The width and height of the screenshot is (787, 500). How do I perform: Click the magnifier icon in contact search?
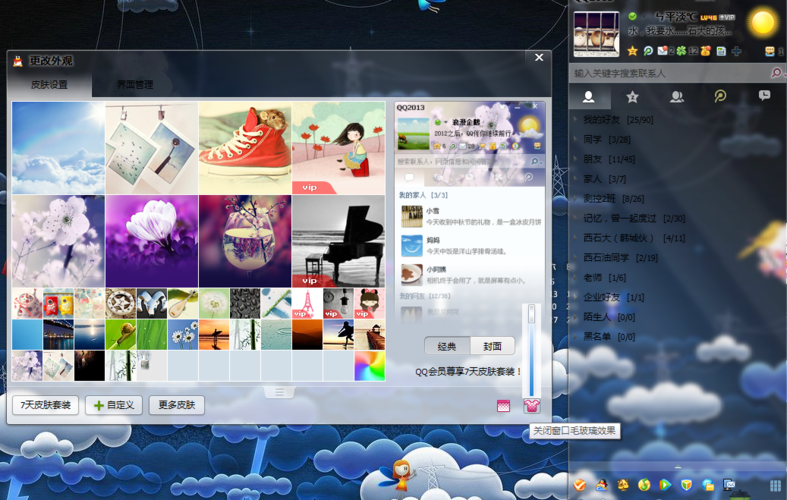[776, 73]
